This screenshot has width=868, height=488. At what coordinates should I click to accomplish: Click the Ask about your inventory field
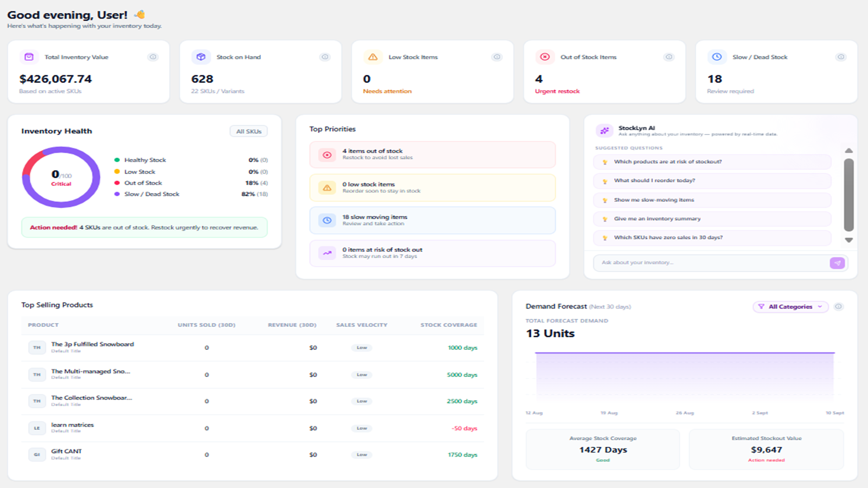tap(712, 263)
